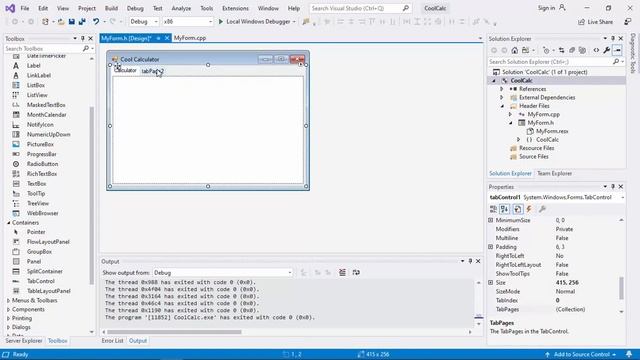Viewport: 640px width, 360px height.
Task: Start the Local Windows Debugger
Action: pos(257,22)
